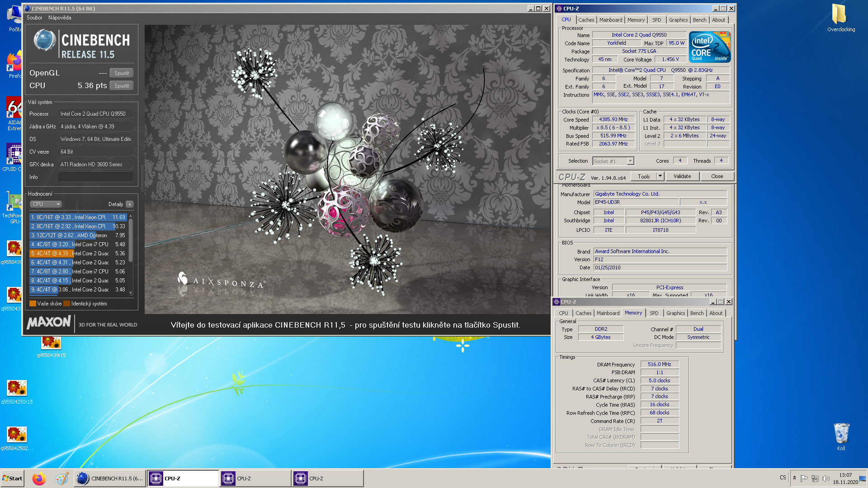Open the Windows Start menu

pyautogui.click(x=13, y=479)
